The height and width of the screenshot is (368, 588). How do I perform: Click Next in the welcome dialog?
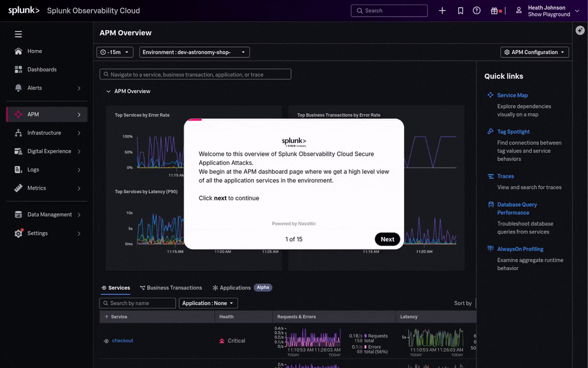tap(387, 239)
